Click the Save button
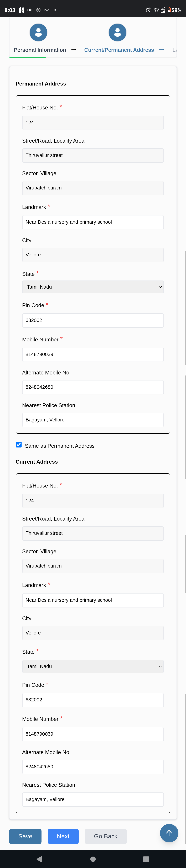The width and height of the screenshot is (186, 868). click(x=25, y=836)
